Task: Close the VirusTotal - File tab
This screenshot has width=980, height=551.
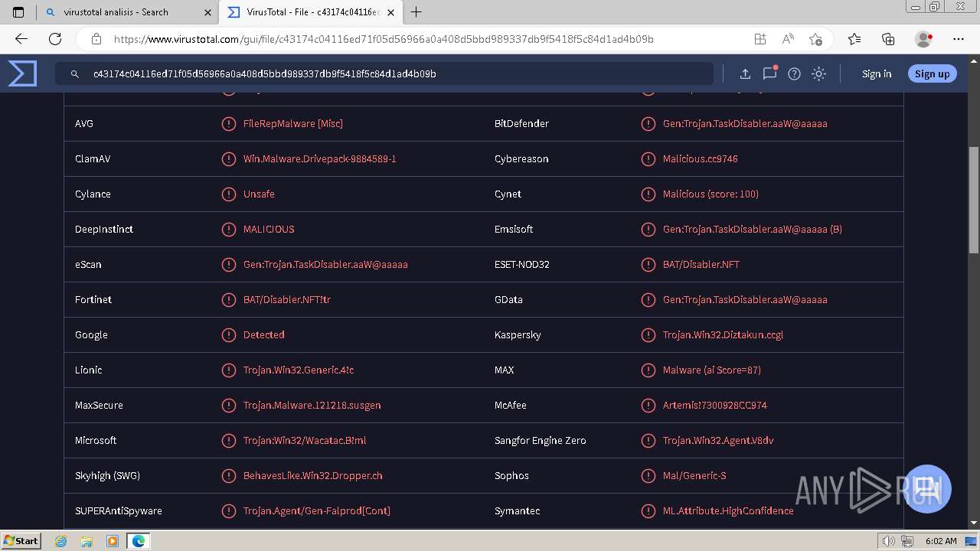Action: click(390, 12)
